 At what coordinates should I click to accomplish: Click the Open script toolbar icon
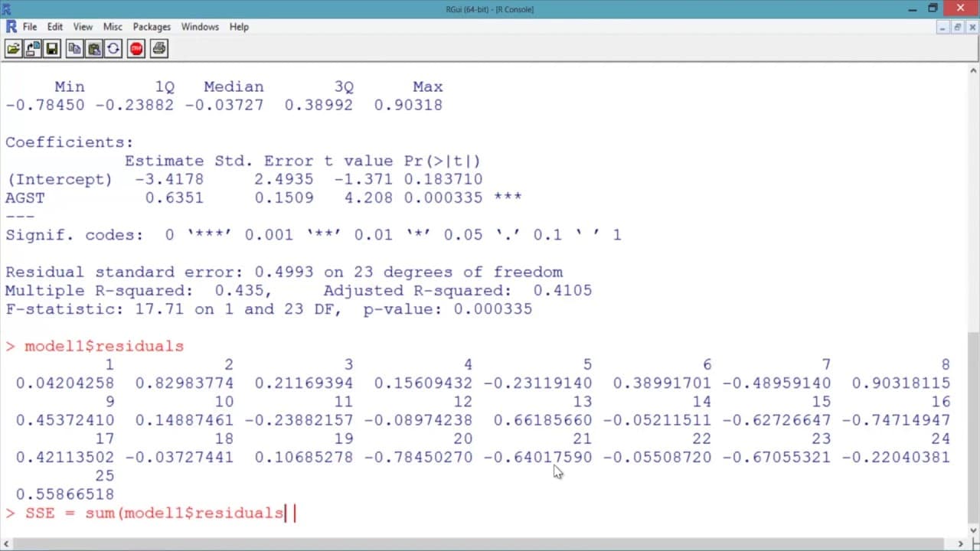click(13, 49)
